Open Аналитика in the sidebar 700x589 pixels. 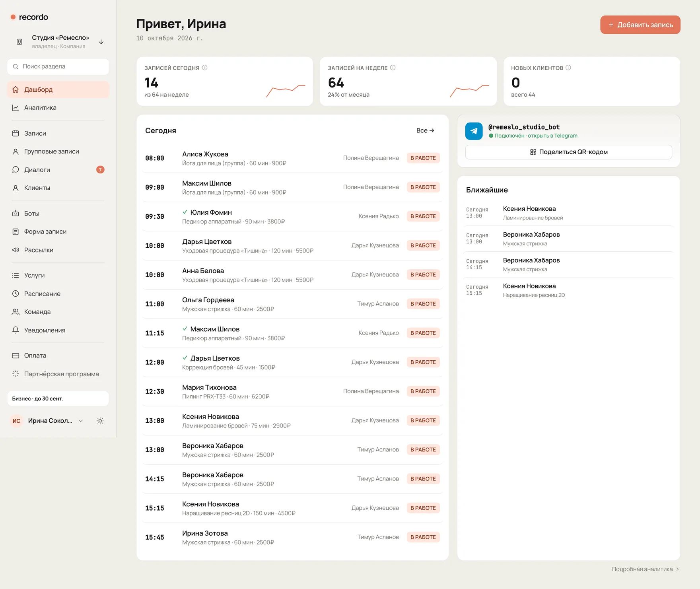click(x=58, y=108)
